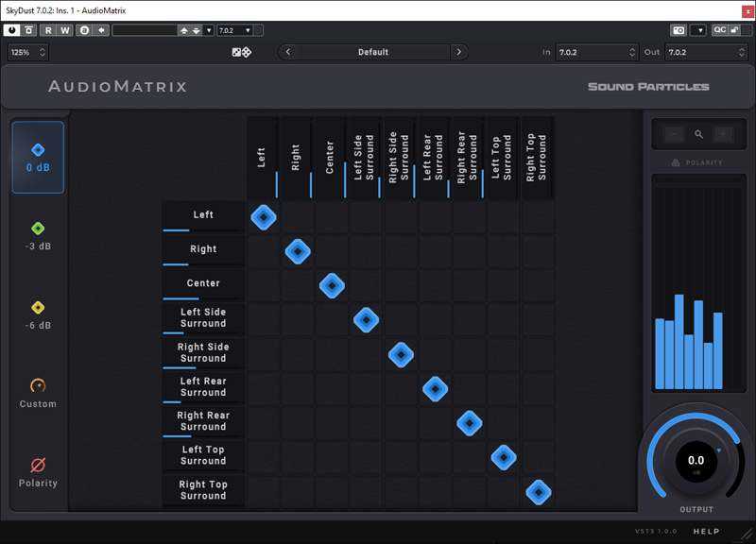Select the 0 dB blue diamond tool
This screenshot has height=544, width=756.
(x=38, y=157)
